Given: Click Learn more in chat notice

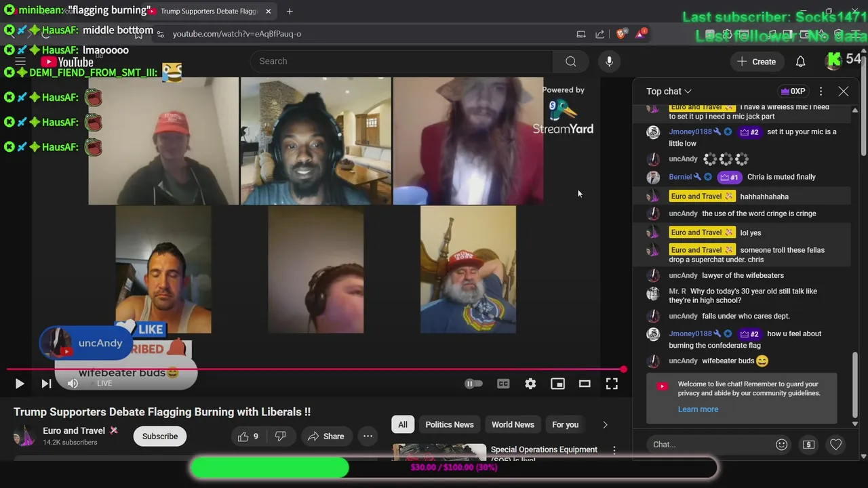Looking at the screenshot, I should [698, 409].
